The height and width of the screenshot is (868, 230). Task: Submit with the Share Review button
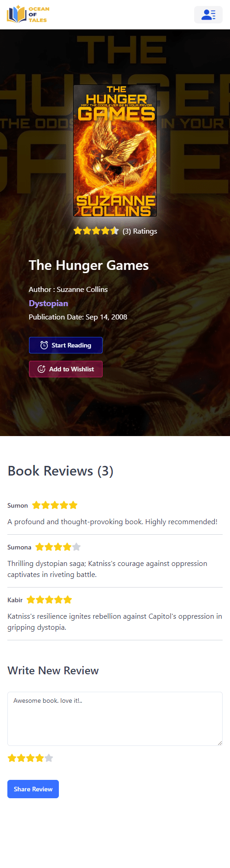[33, 789]
